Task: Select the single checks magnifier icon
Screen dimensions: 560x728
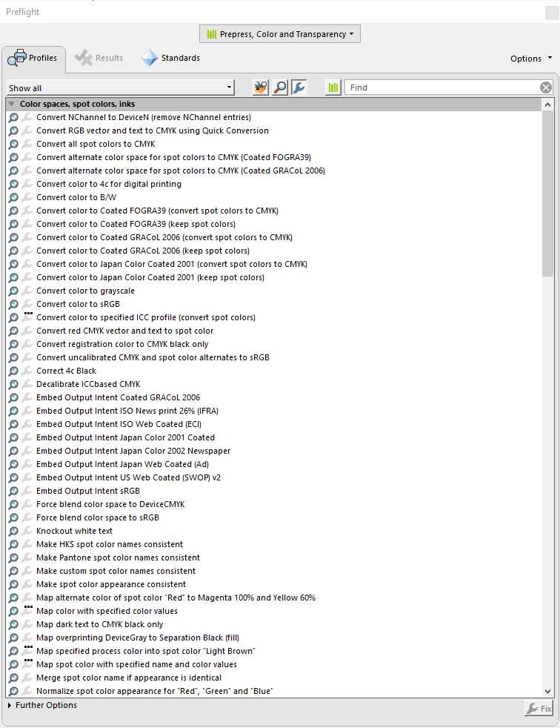Action: [x=280, y=87]
